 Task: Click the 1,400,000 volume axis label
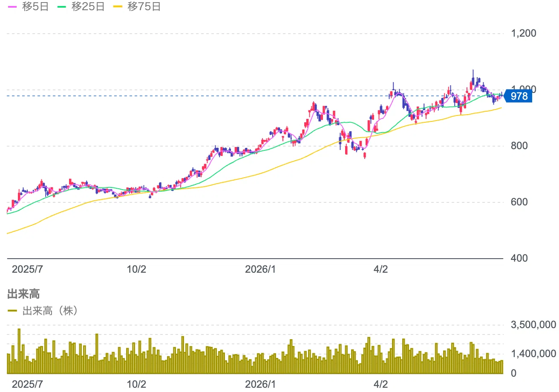(x=533, y=353)
